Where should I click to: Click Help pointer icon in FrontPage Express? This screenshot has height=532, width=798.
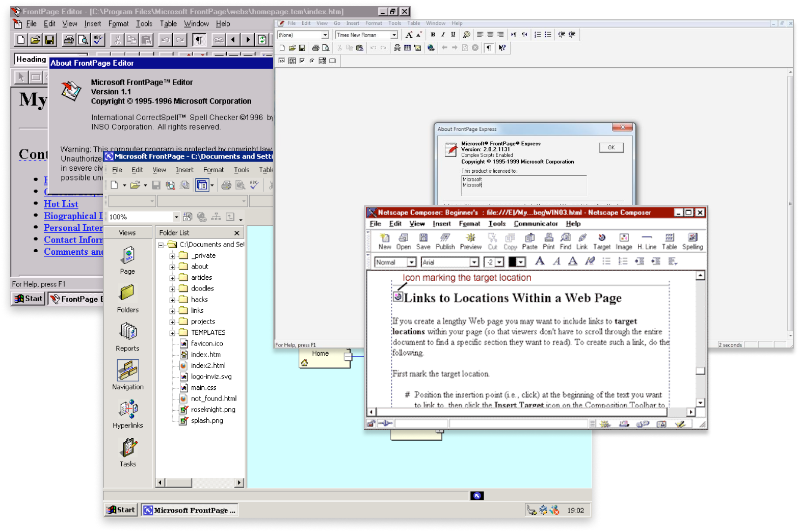(x=502, y=48)
